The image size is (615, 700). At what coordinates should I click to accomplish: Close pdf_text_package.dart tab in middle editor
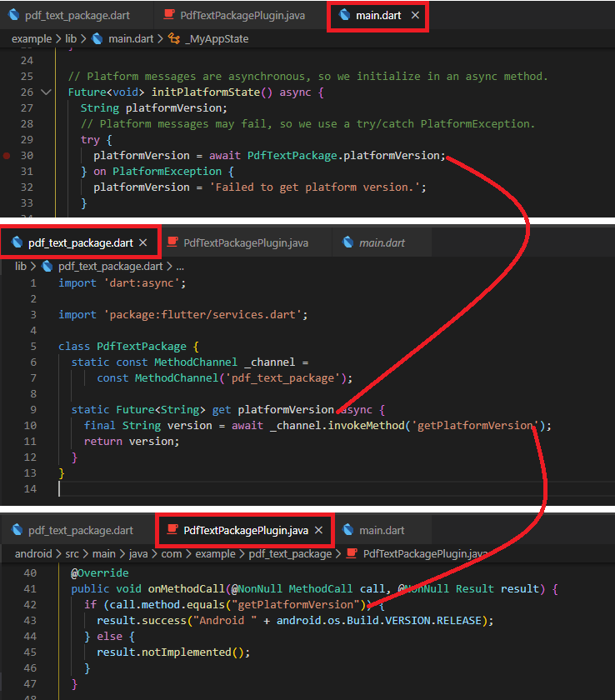(142, 242)
